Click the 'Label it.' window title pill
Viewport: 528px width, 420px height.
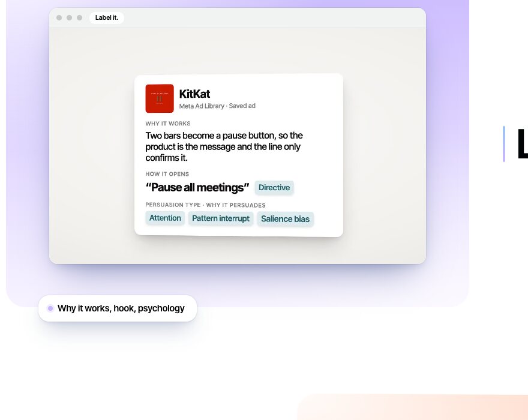pyautogui.click(x=107, y=17)
